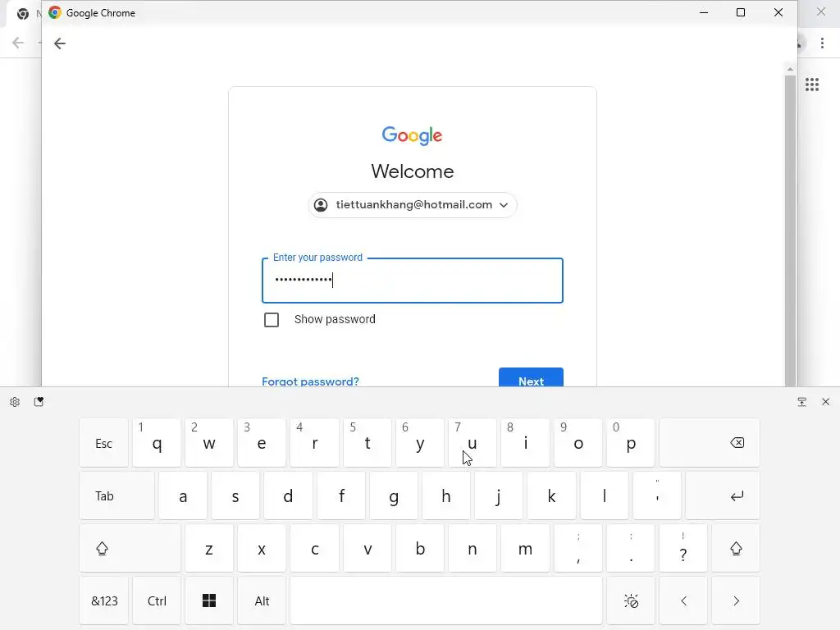Focus the Enter your password field
The width and height of the screenshot is (840, 630).
tap(412, 281)
